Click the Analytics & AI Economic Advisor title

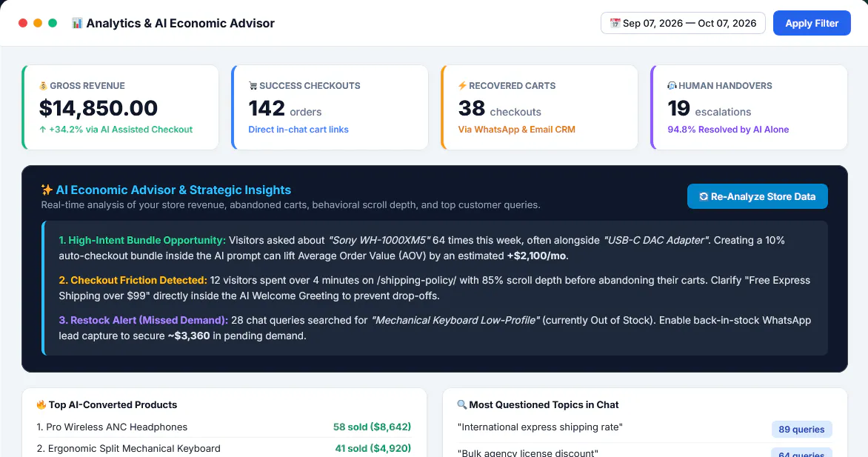click(x=181, y=23)
